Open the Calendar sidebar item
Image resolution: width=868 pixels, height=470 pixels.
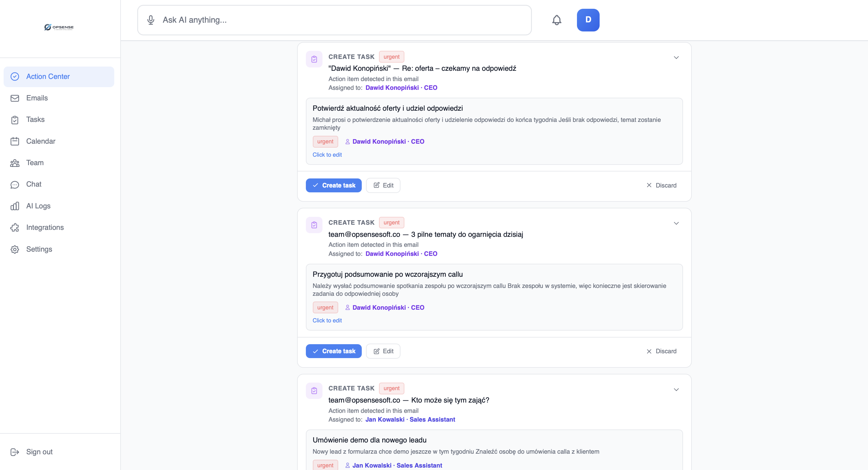click(40, 141)
